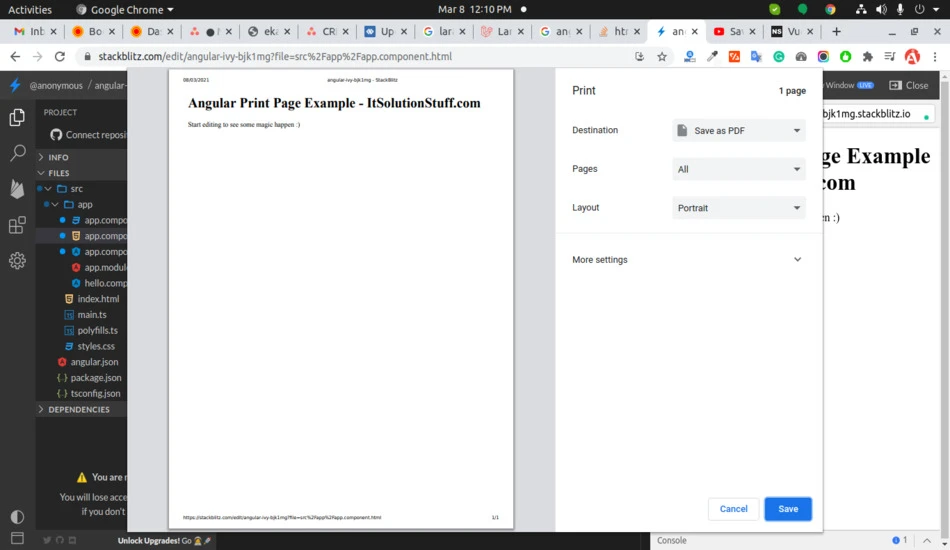Open styles.css in file tree
950x550 pixels.
tap(96, 346)
